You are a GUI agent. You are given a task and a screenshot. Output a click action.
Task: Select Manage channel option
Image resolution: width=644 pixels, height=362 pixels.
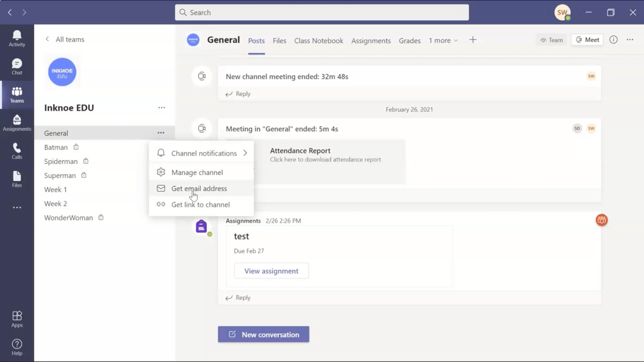197,172
